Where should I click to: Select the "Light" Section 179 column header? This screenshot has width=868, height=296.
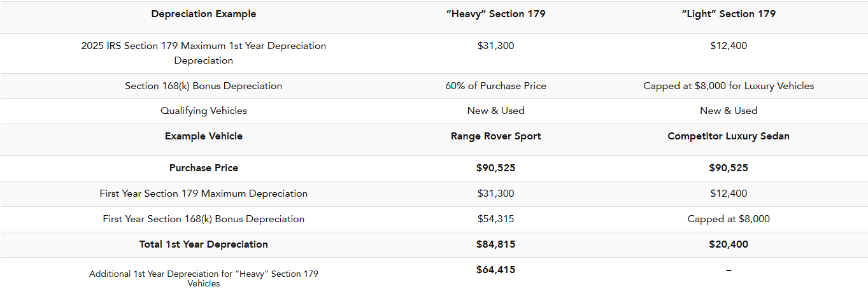(728, 14)
